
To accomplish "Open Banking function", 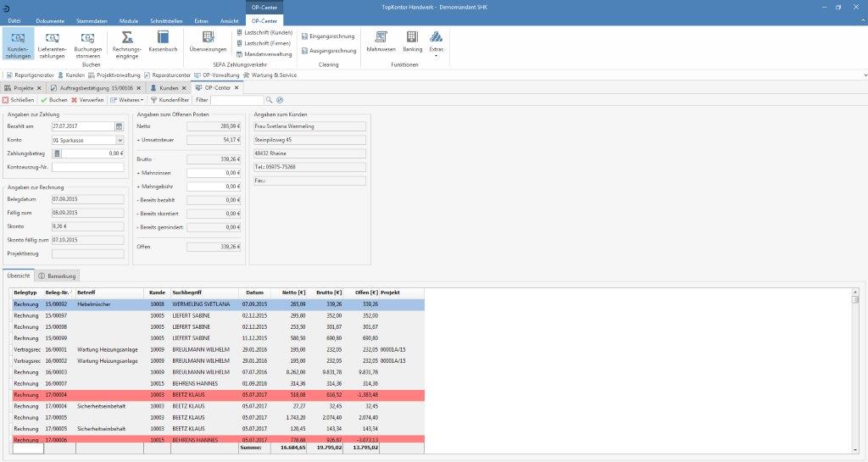I will coord(412,42).
